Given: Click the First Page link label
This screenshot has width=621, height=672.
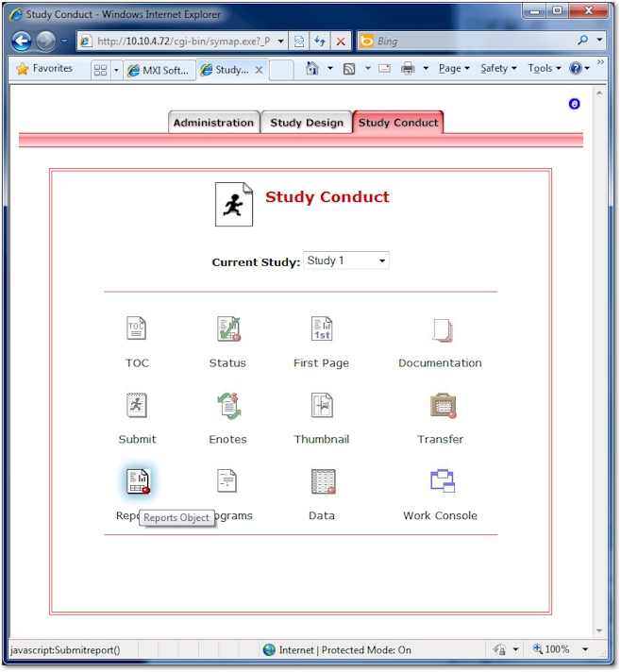Looking at the screenshot, I should 321,363.
